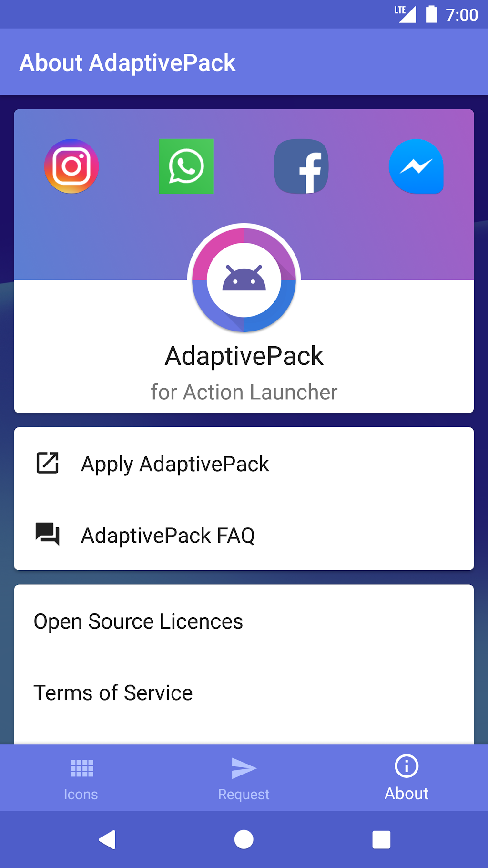This screenshot has width=488, height=868.
Task: Switch to the Request tab
Action: point(244,778)
